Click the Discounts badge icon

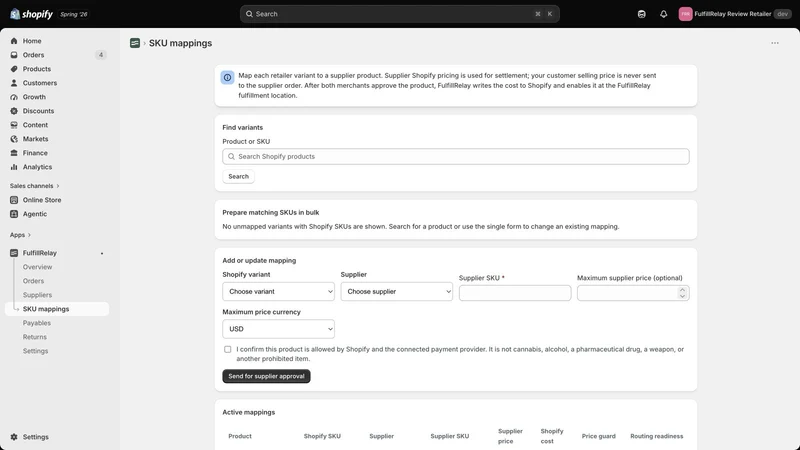click(14, 111)
